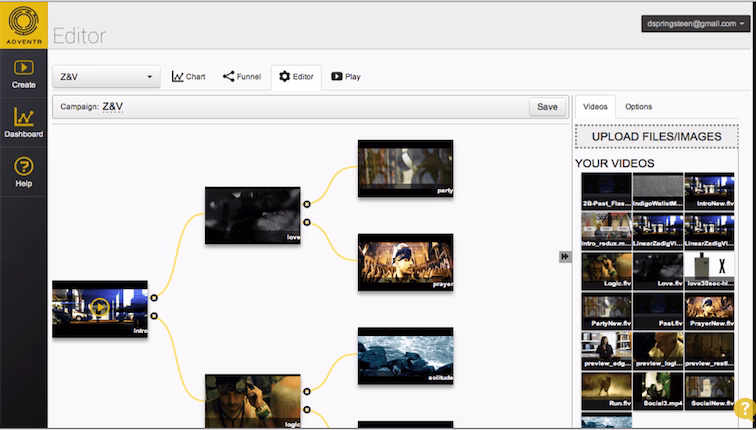Open the Play tab
Viewport: 756px width, 430px height.
tap(346, 77)
